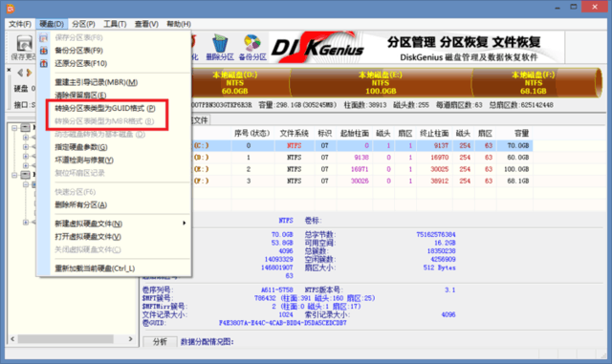Choose 重建主引导记录(MBR) from menu
The image size is (612, 364).
click(x=96, y=82)
